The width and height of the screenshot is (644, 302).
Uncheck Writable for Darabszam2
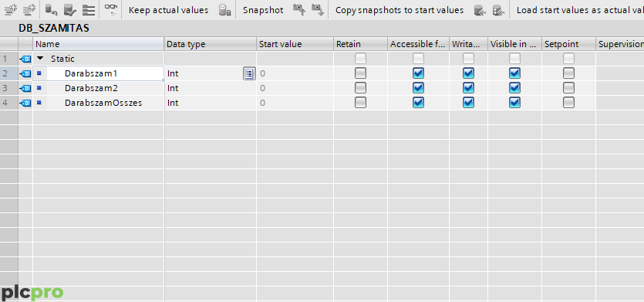468,88
